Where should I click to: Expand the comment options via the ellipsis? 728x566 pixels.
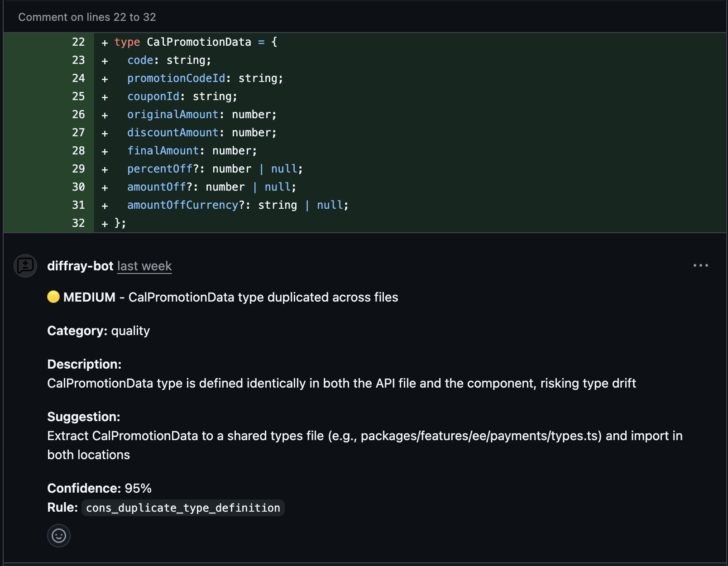[x=700, y=266]
